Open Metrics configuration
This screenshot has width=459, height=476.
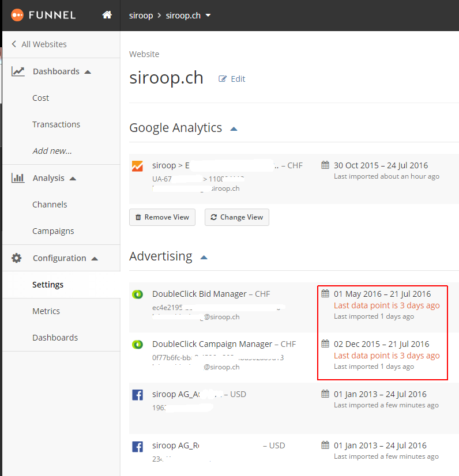(46, 311)
